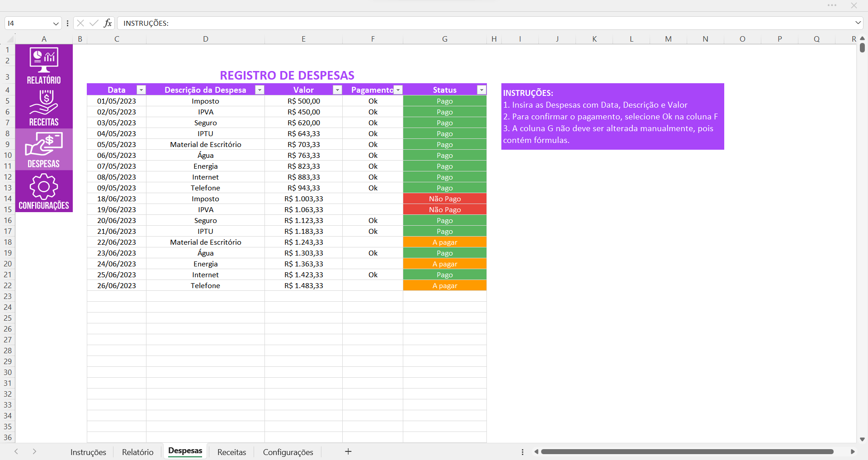Switch to the Receitas sheet tab

[x=232, y=452]
